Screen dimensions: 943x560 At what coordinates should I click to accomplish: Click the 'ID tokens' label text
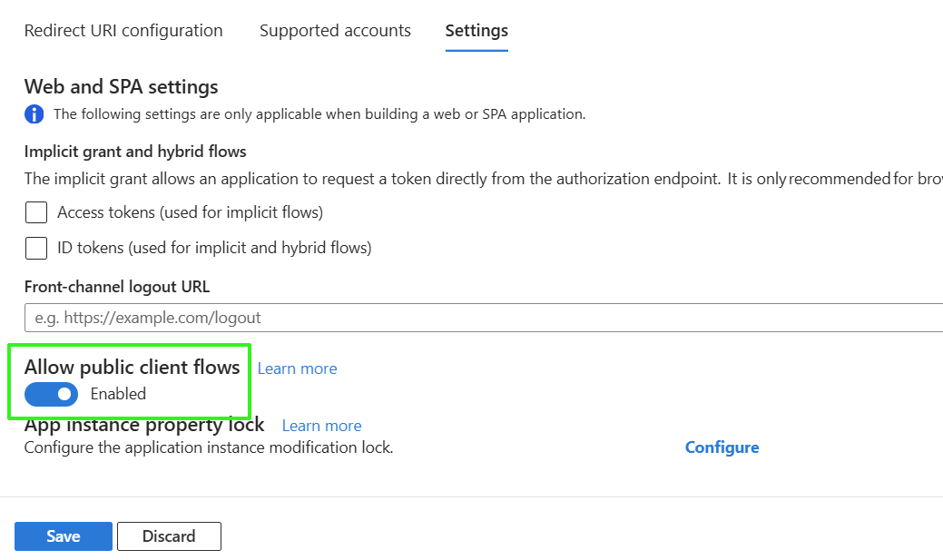pos(214,248)
